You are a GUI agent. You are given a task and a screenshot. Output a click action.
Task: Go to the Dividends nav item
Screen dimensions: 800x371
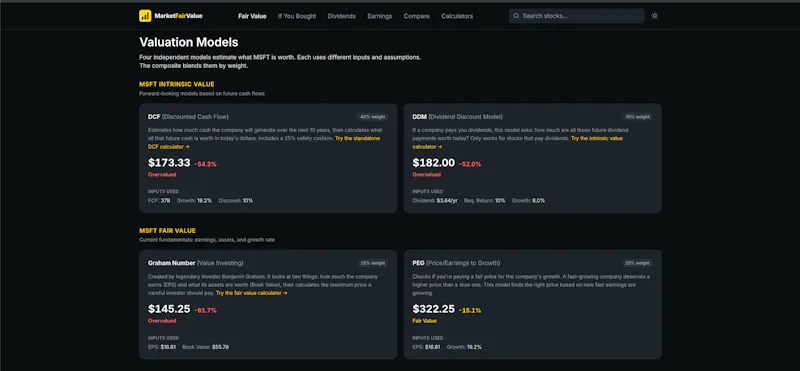coord(342,16)
